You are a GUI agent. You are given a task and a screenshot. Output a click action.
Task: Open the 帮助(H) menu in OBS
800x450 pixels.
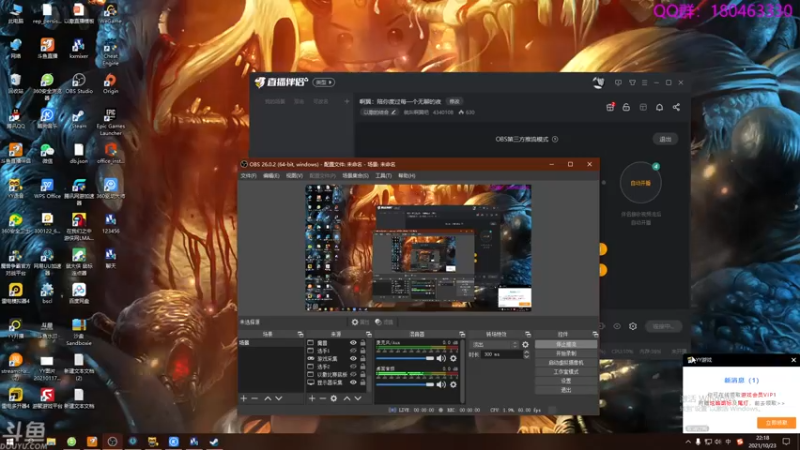click(x=407, y=176)
